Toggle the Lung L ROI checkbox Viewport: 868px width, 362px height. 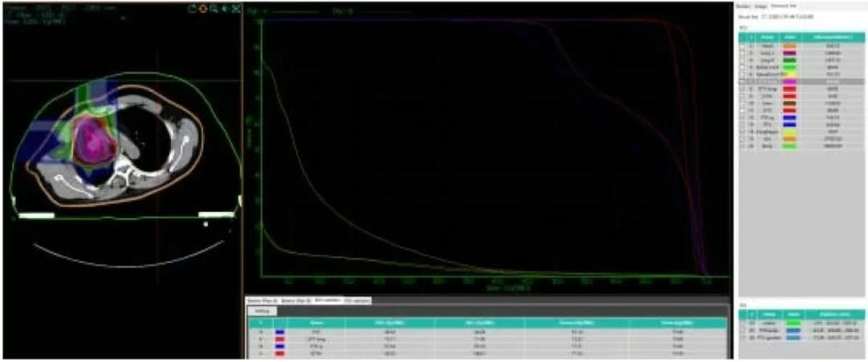click(743, 53)
